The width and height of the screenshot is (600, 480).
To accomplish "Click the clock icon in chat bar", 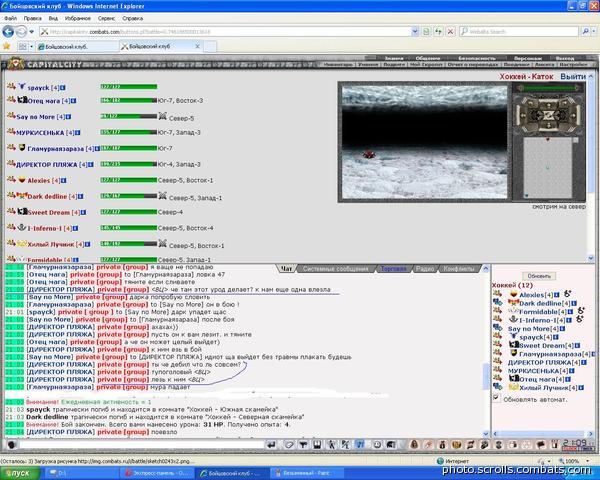I will click(377, 445).
